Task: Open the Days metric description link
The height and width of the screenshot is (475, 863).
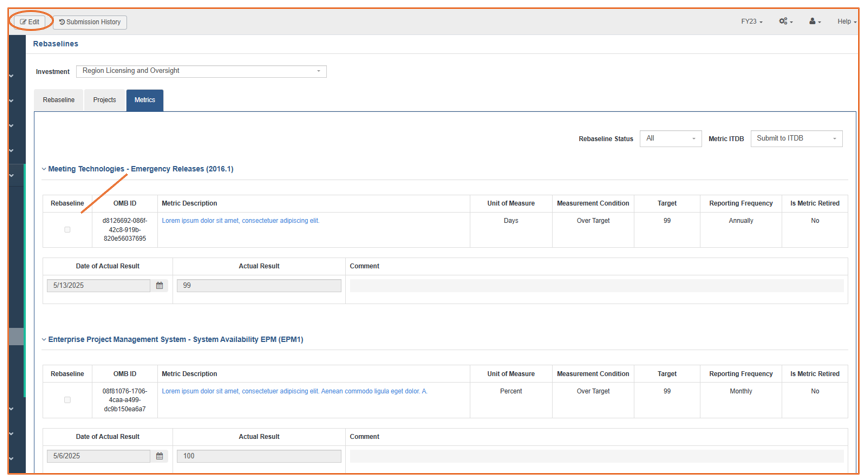Action: (x=241, y=221)
